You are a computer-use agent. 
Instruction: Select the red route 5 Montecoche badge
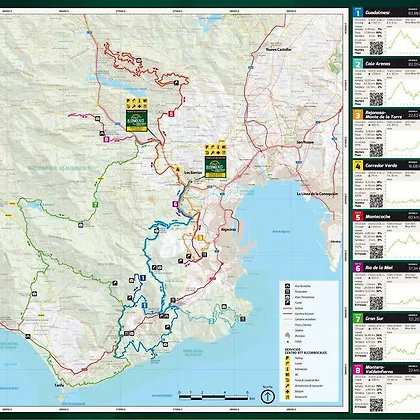point(358,217)
